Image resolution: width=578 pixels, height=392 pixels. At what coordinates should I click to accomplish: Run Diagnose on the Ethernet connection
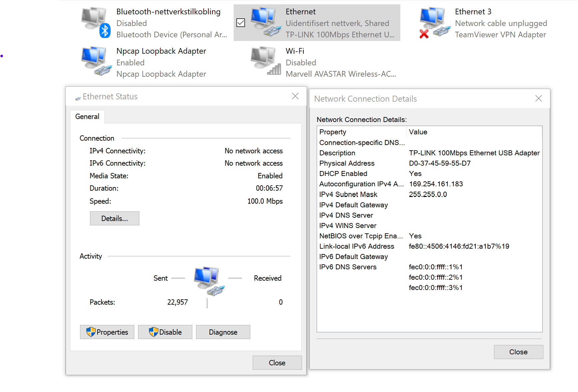tap(223, 332)
